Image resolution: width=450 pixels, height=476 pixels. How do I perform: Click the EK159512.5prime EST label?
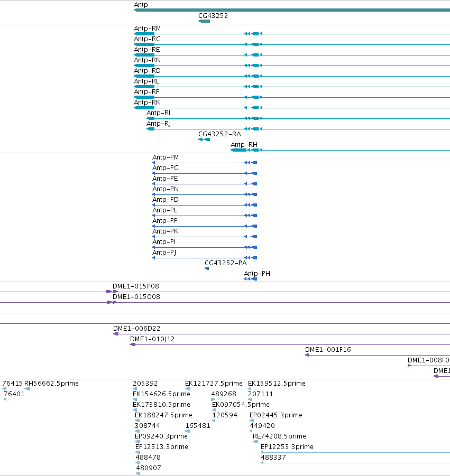pyautogui.click(x=277, y=384)
